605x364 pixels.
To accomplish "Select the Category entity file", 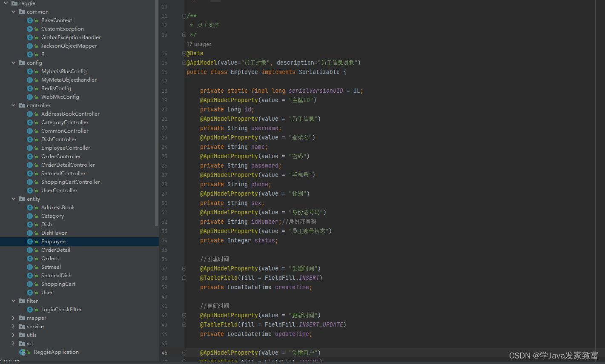I will tap(52, 216).
